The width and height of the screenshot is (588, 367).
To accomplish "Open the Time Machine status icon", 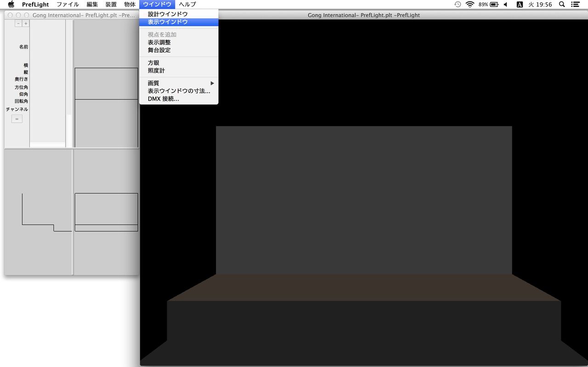I will 458,4.
